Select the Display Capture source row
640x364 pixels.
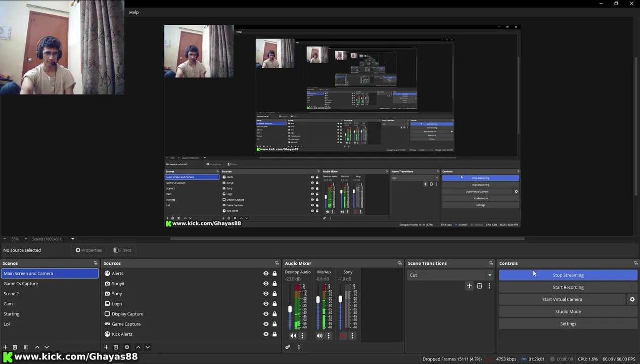click(191, 314)
